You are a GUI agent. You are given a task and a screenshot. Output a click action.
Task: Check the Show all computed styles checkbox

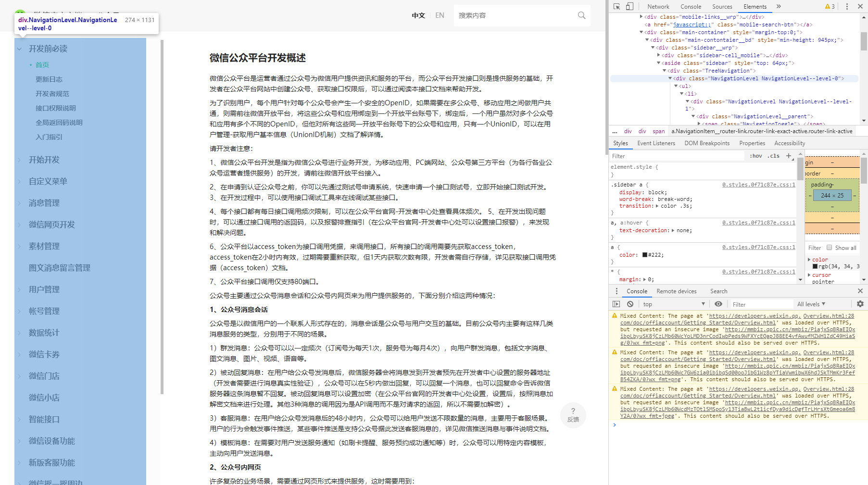click(829, 248)
